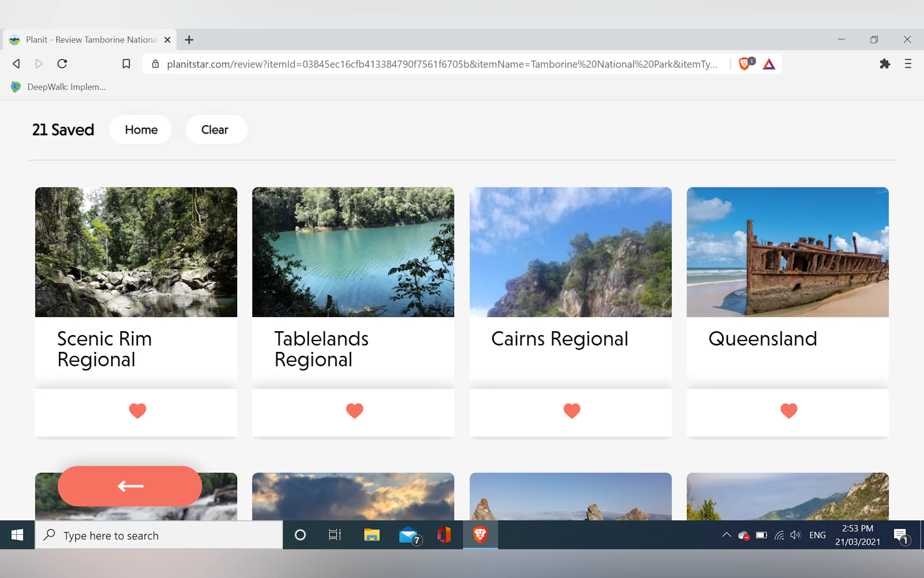Bookmark this page with the bookmark icon
This screenshot has width=924, height=578.
(126, 64)
